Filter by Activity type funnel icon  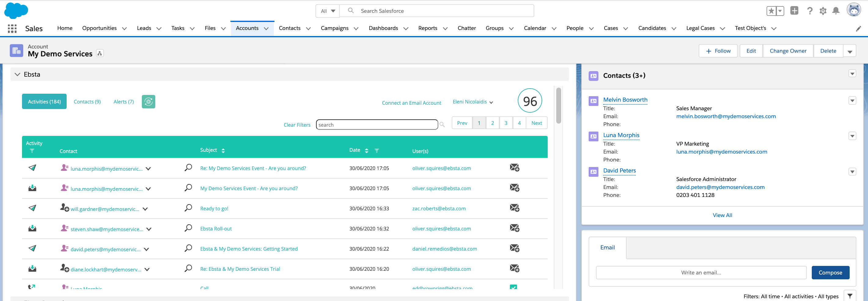[x=32, y=151]
